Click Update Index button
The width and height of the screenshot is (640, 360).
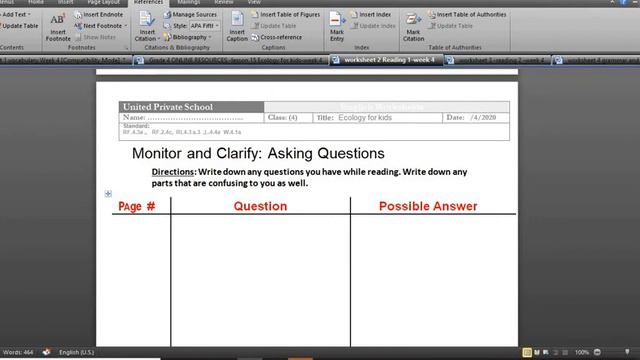point(373,26)
